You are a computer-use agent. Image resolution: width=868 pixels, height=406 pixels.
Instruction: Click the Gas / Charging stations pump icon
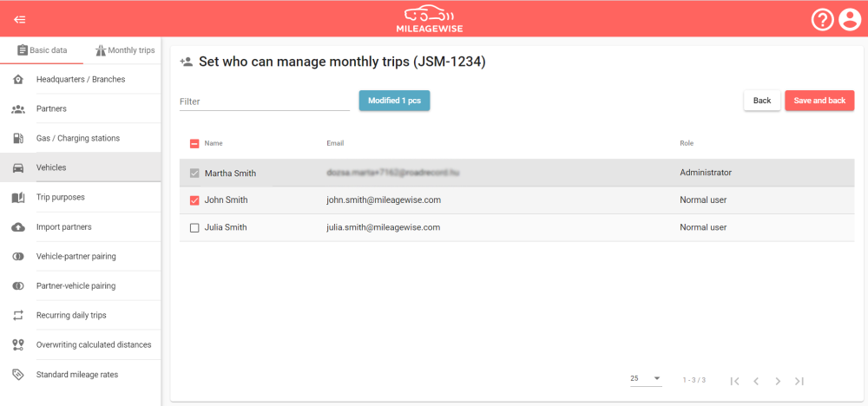[18, 138]
